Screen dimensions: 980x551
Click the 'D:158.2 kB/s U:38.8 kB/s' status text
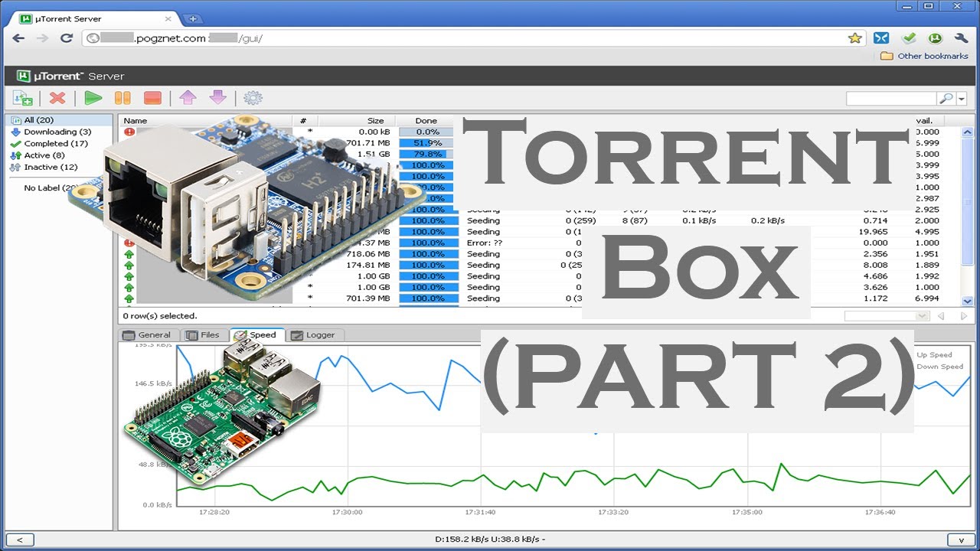(x=489, y=540)
